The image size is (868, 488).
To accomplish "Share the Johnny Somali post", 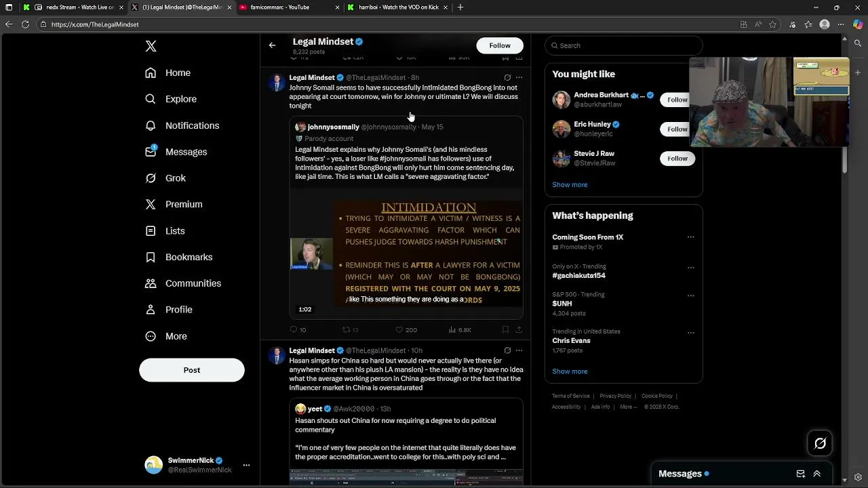I will (x=519, y=329).
